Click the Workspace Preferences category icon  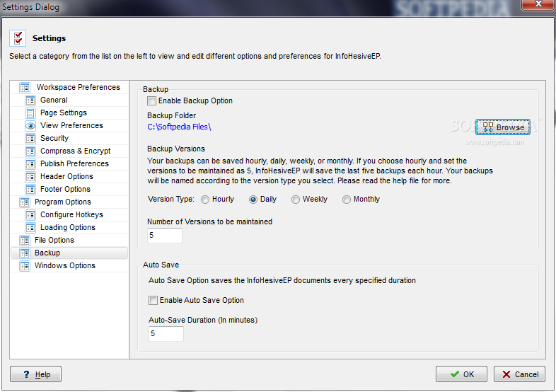pyautogui.click(x=25, y=87)
